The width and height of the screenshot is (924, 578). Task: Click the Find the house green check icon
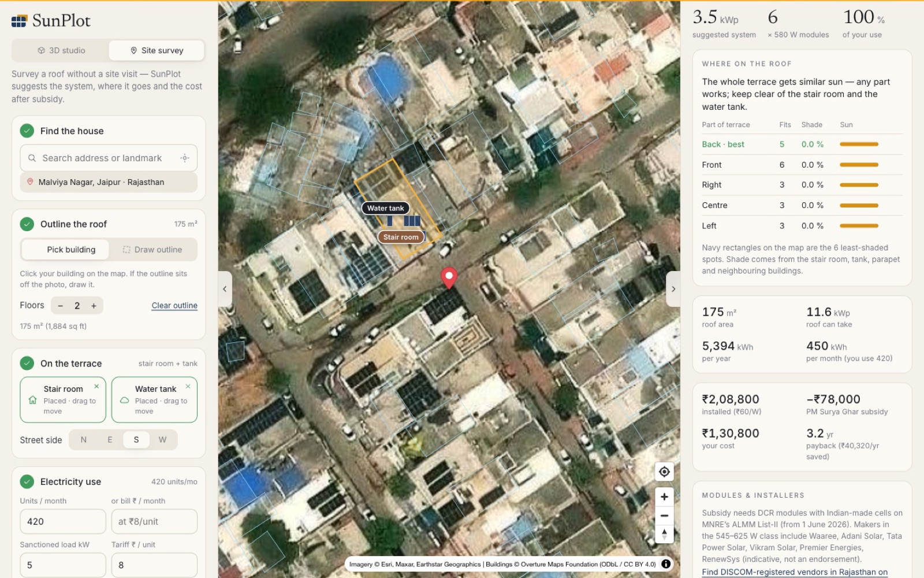click(x=27, y=131)
